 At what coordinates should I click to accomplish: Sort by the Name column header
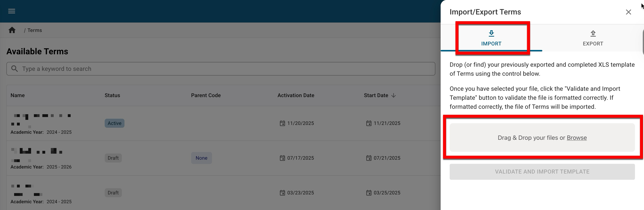pos(18,96)
